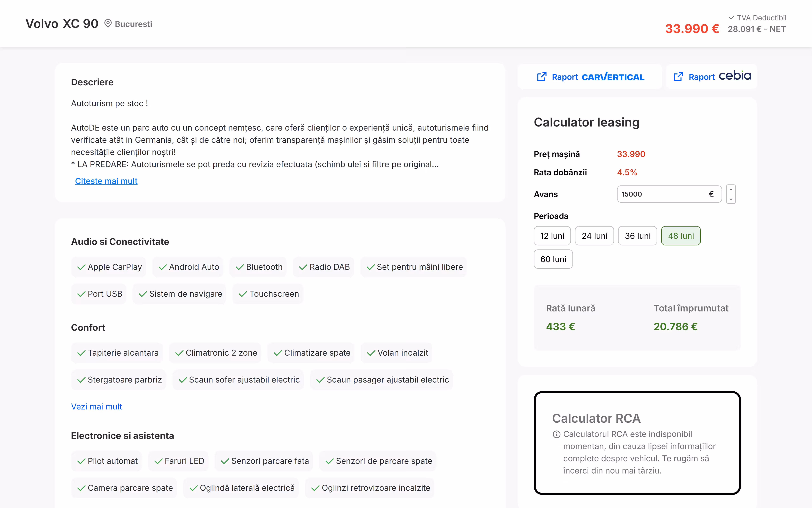The image size is (812, 508).
Task: Click the Volvo XC 90 title
Action: click(x=62, y=23)
